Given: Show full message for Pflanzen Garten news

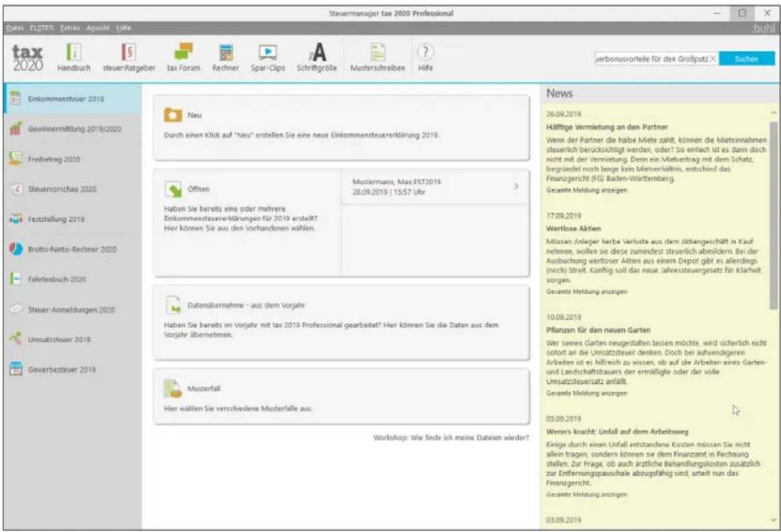Looking at the screenshot, I should click(x=587, y=393).
